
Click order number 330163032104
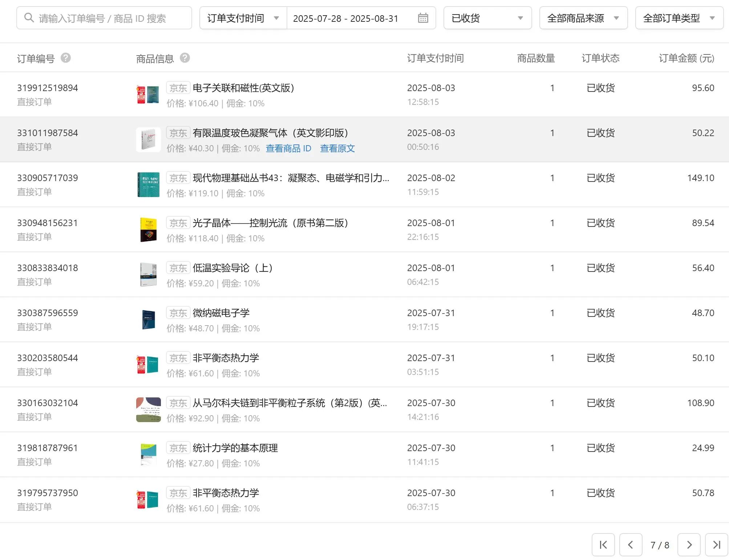click(x=48, y=403)
